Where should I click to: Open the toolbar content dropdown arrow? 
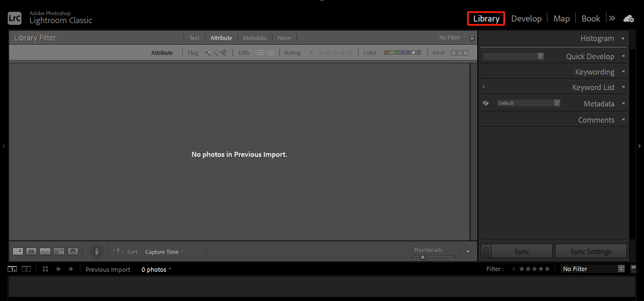pos(468,252)
